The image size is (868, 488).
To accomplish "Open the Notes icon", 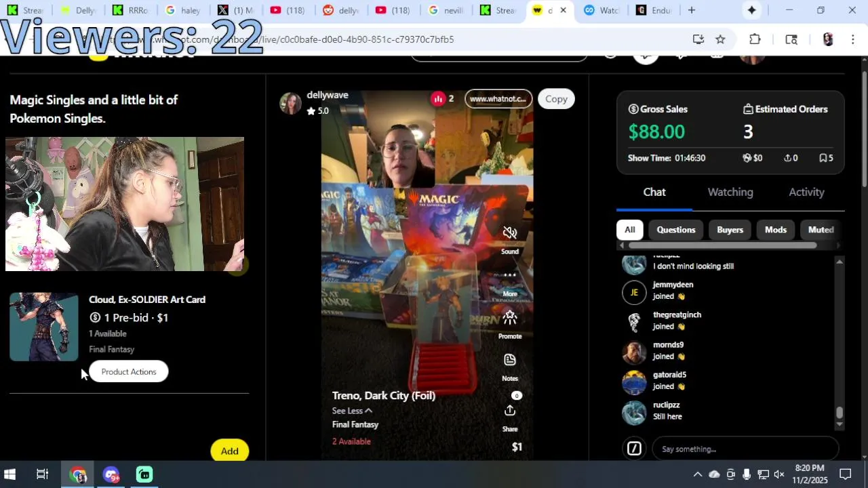I will pos(510,360).
